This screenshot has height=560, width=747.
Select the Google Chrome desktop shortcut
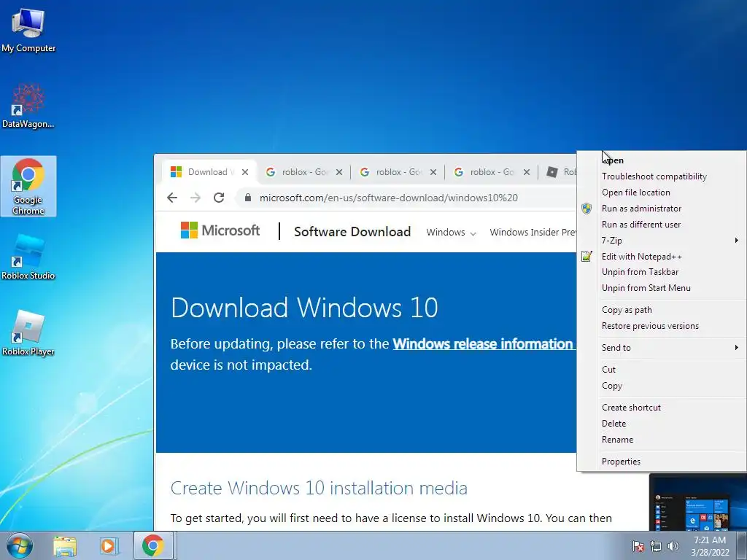click(x=28, y=186)
